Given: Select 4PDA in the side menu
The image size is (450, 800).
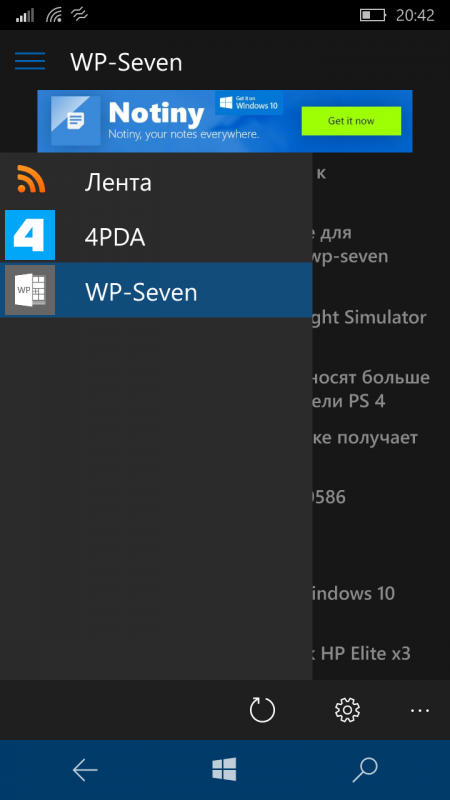Looking at the screenshot, I should pos(156,236).
